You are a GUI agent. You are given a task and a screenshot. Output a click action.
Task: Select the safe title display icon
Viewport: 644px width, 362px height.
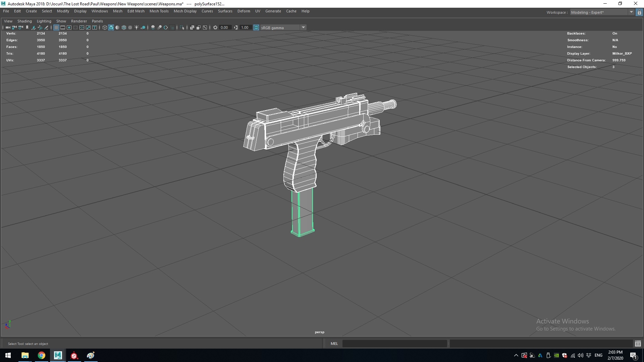point(94,27)
